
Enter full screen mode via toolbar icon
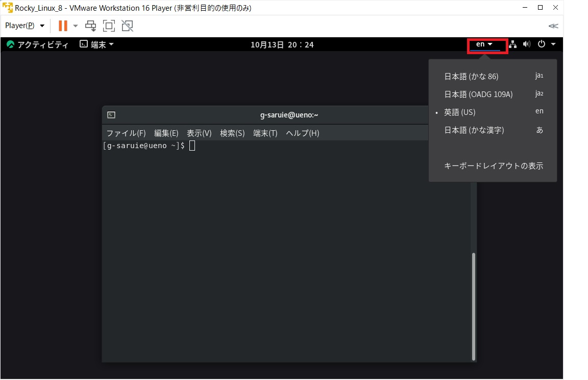[x=109, y=26]
